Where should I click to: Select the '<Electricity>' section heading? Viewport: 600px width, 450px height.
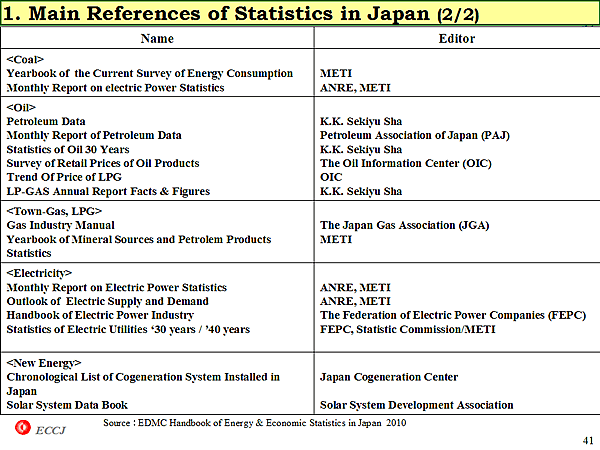(39, 273)
